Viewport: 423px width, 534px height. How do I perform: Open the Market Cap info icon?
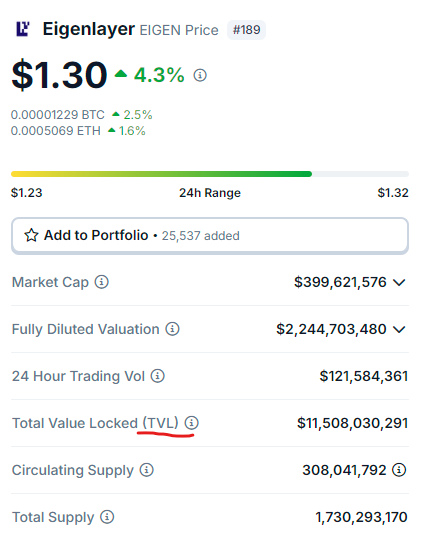101,282
